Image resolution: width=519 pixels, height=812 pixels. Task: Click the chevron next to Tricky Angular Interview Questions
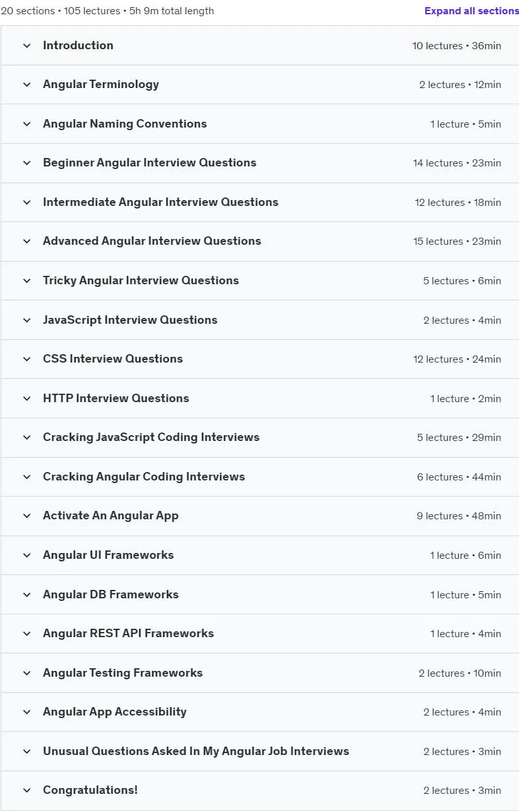[x=27, y=281]
